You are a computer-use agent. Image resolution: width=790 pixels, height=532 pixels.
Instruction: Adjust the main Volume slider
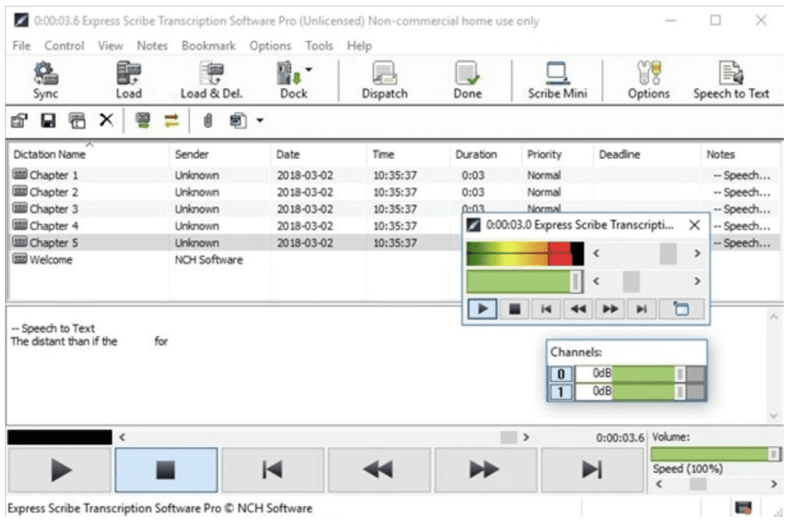pyautogui.click(x=715, y=455)
